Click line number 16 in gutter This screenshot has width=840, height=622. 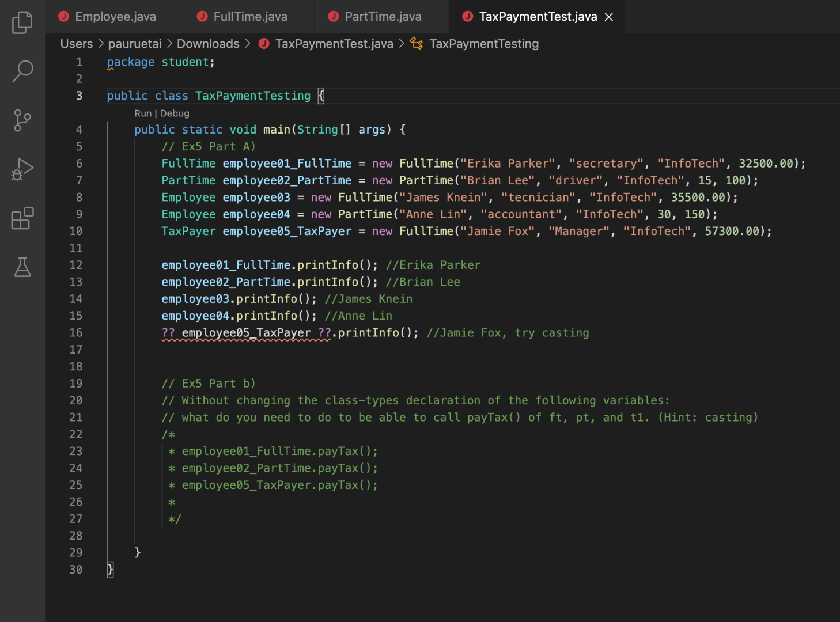(76, 333)
